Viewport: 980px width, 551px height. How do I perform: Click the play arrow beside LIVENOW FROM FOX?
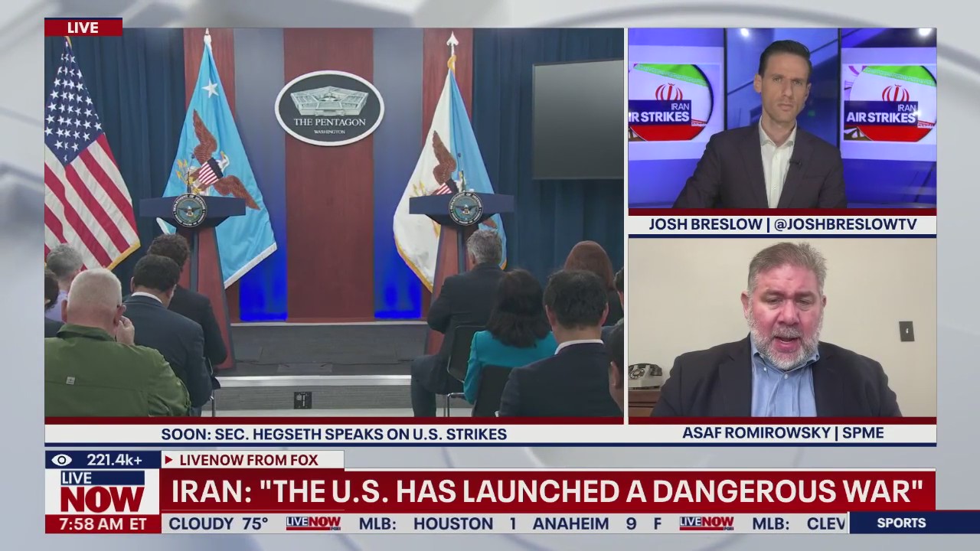(168, 460)
